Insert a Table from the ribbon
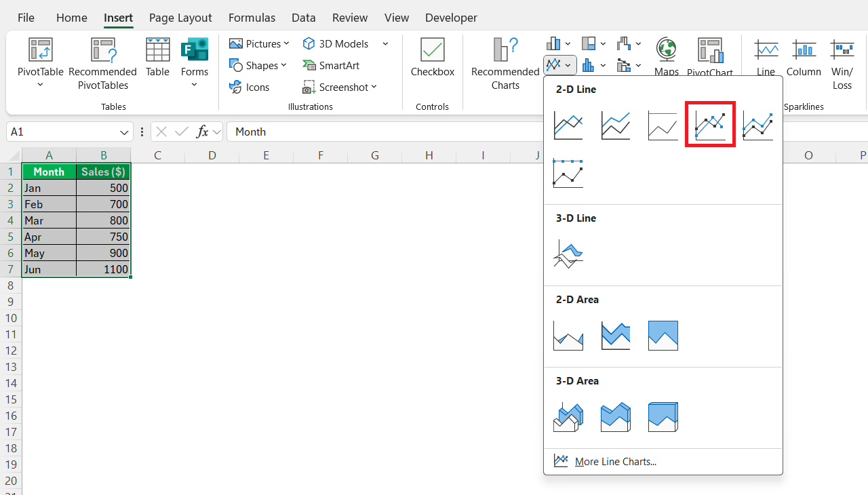Screen dimensions: 868x495 157,58
